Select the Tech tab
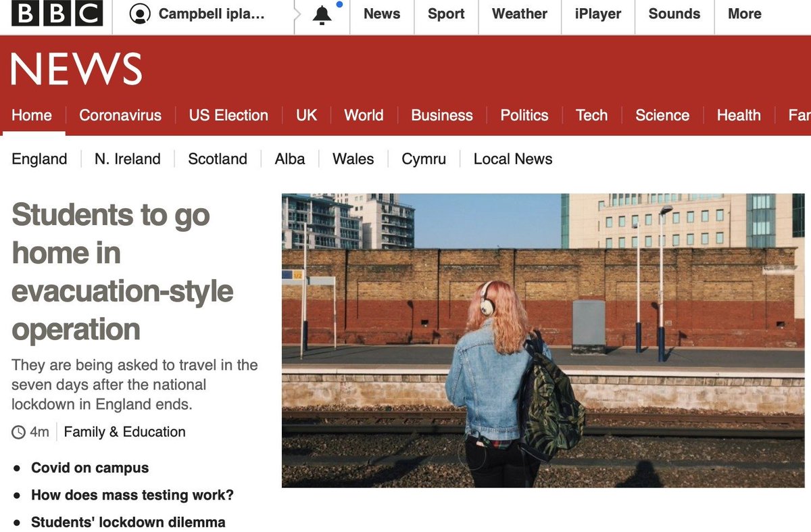Image resolution: width=811 pixels, height=532 pixels. [592, 116]
